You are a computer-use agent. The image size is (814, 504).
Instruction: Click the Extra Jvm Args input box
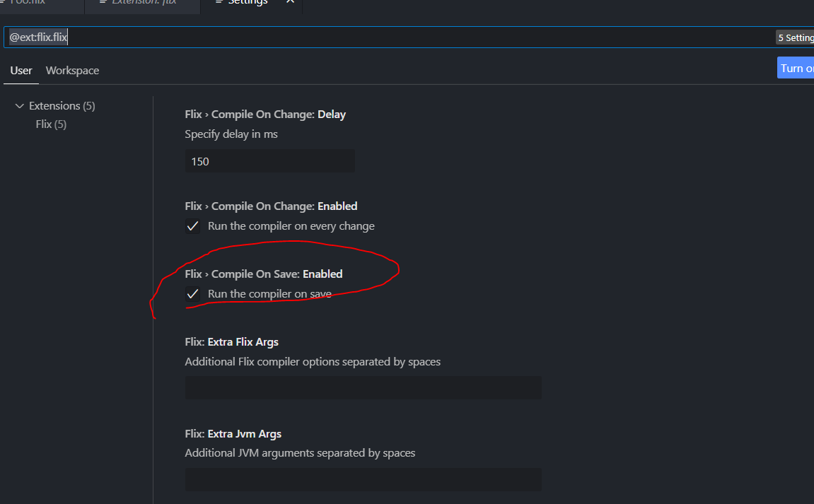click(363, 479)
